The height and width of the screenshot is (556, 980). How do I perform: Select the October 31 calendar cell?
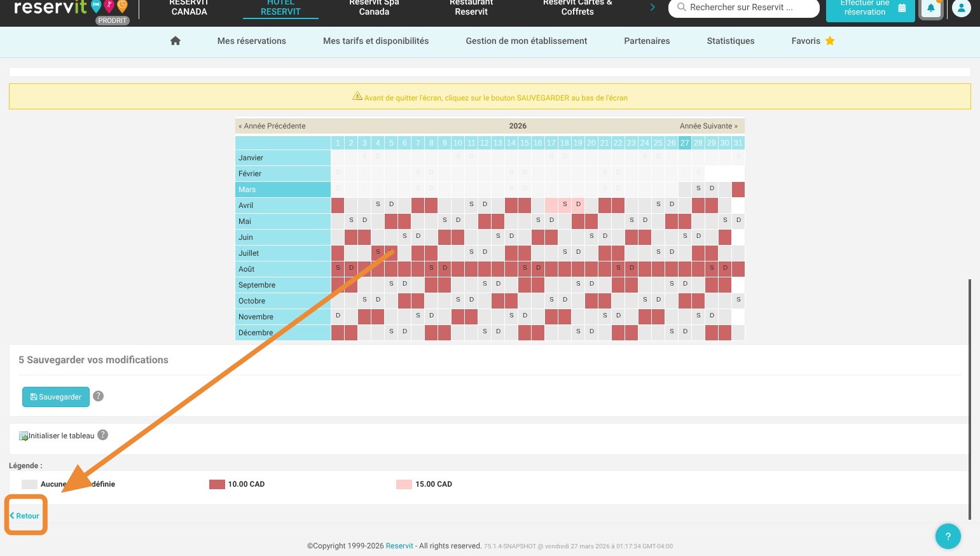738,300
